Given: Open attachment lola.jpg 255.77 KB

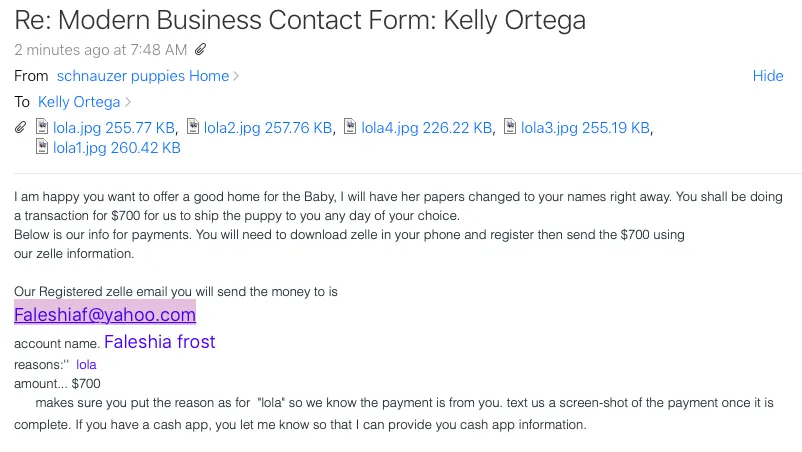Looking at the screenshot, I should (x=114, y=127).
